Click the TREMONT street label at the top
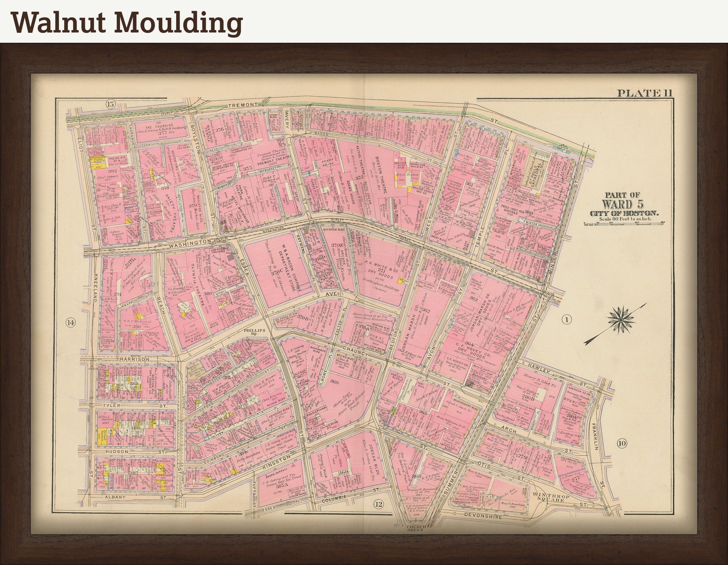The image size is (728, 565). (243, 105)
